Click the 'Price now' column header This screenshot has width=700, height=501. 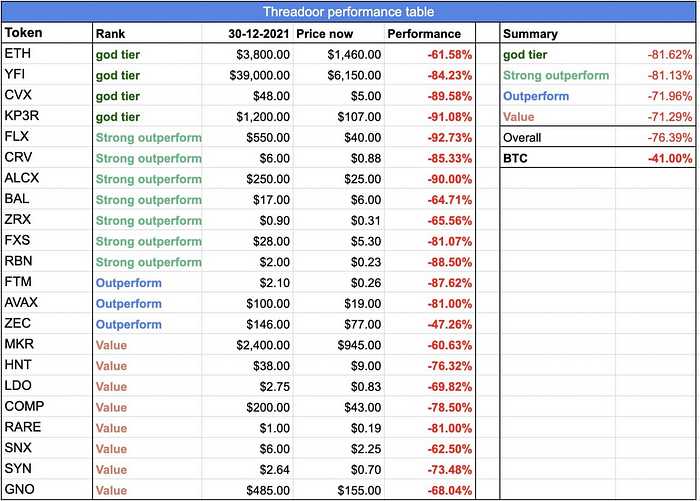pos(338,33)
